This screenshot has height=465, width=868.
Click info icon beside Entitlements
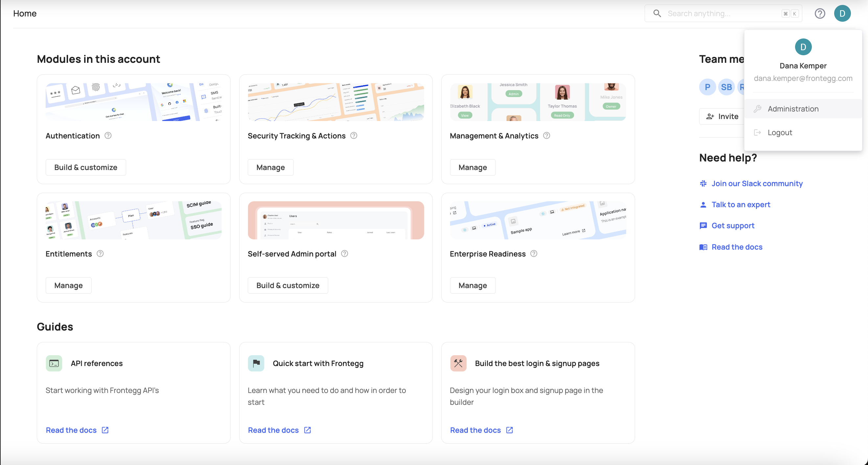click(x=100, y=254)
